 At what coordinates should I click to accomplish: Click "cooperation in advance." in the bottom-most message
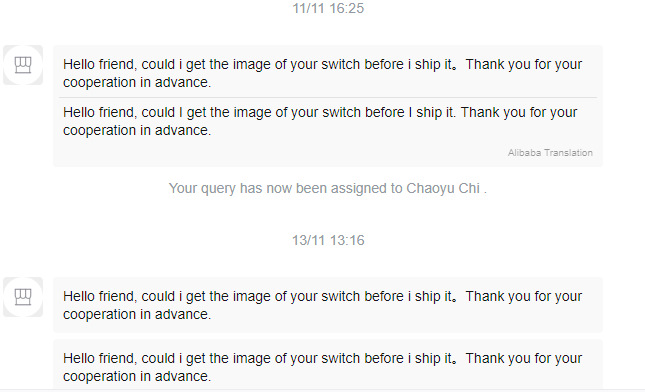[137, 376]
